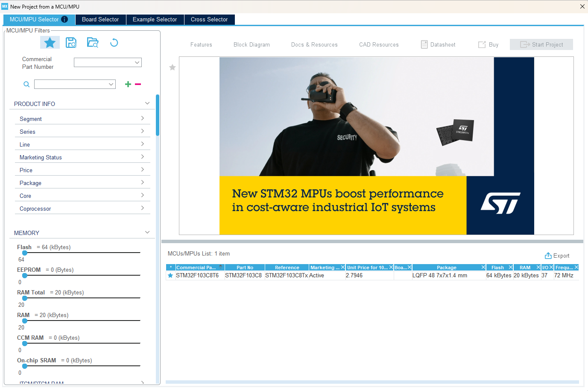Click the save search icon
Viewport: 588px width, 391px height.
click(x=71, y=42)
